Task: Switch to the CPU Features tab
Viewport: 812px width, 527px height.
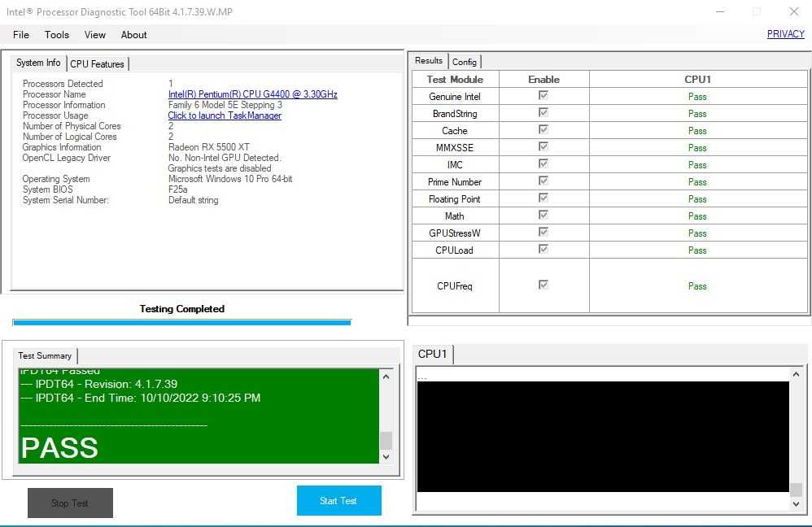Action: pyautogui.click(x=98, y=63)
